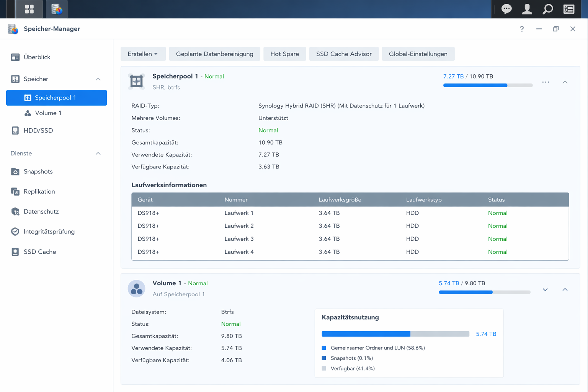Click the Geplante Datenbereinigung button

214,54
